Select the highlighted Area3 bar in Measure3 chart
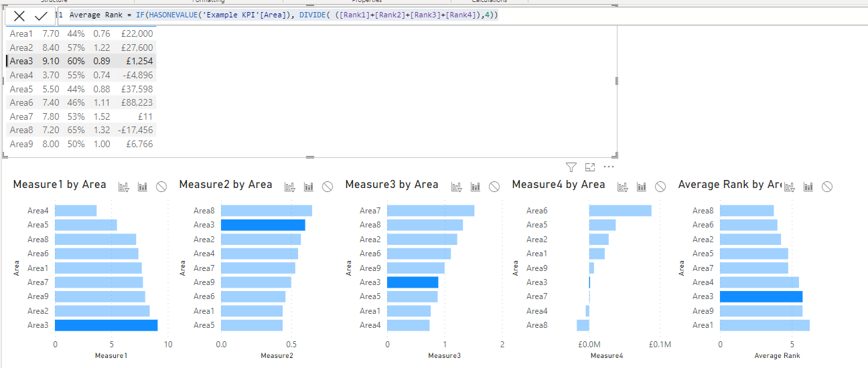Image resolution: width=868 pixels, height=368 pixels. [x=413, y=282]
